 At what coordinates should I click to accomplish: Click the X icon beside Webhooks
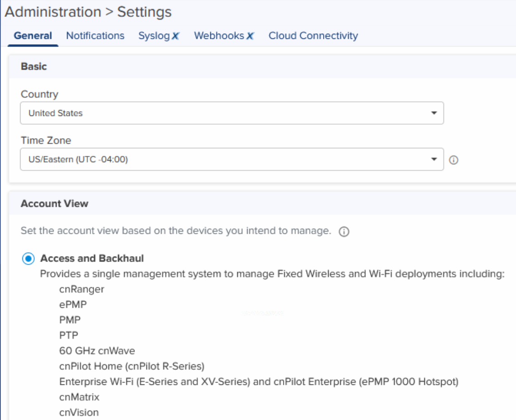coord(250,36)
